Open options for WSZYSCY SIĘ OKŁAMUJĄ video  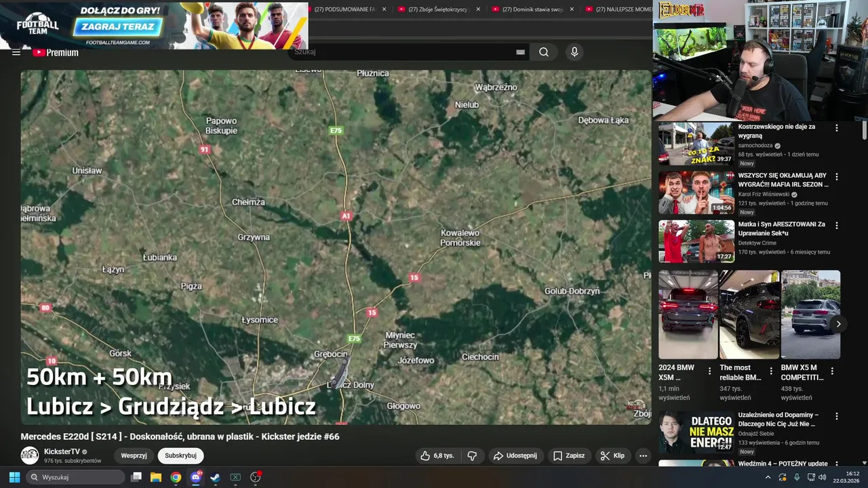tap(836, 177)
